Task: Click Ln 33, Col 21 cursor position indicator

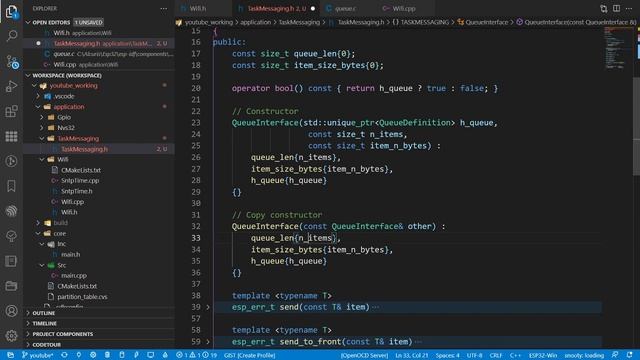Action: 412,355
